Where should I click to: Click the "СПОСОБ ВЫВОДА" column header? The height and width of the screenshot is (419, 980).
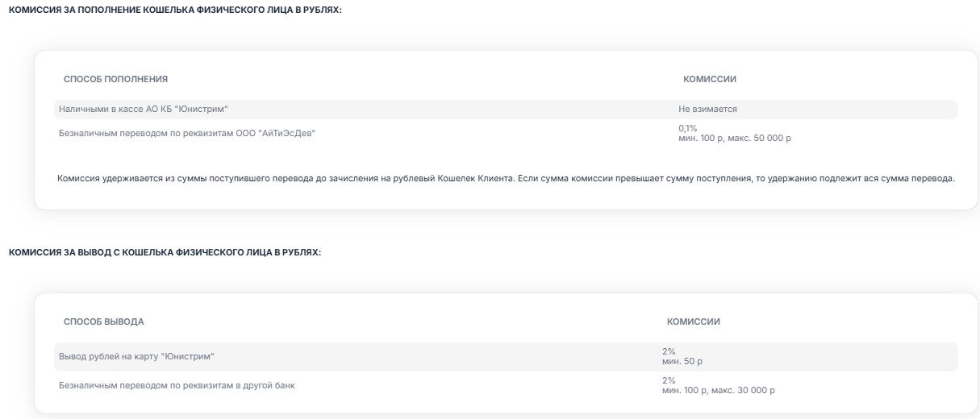[x=104, y=322]
